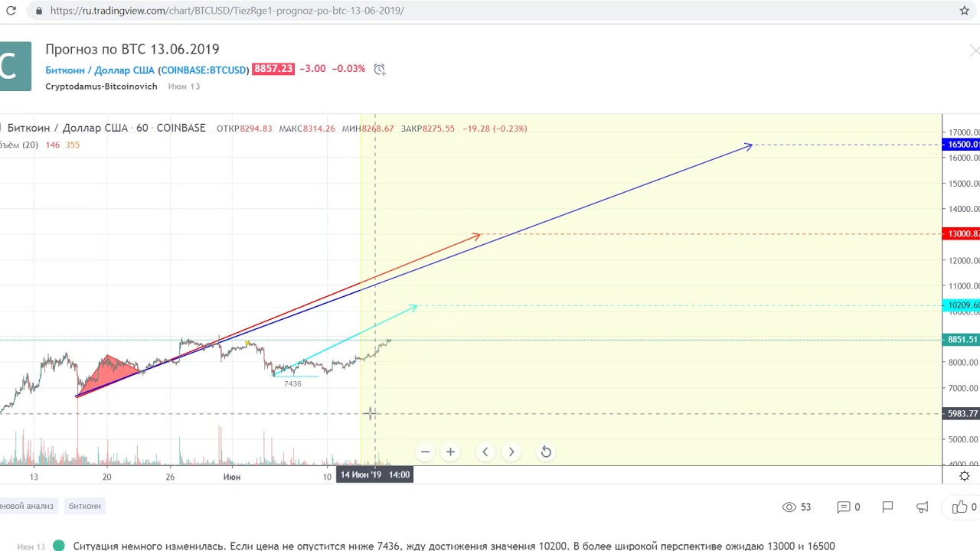The height and width of the screenshot is (551, 980).
Task: Click the -0.03% change percentage
Action: (348, 69)
